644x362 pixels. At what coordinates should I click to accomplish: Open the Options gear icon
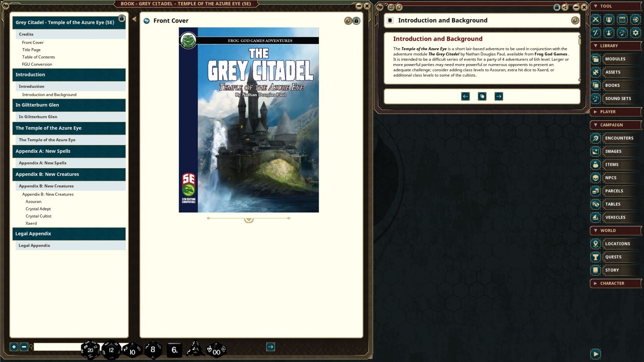pos(636,33)
